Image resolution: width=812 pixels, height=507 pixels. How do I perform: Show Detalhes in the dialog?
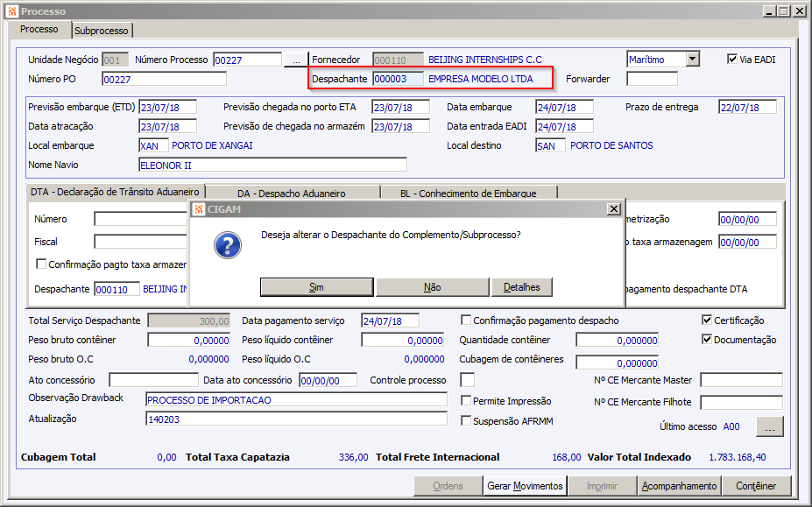pos(521,287)
